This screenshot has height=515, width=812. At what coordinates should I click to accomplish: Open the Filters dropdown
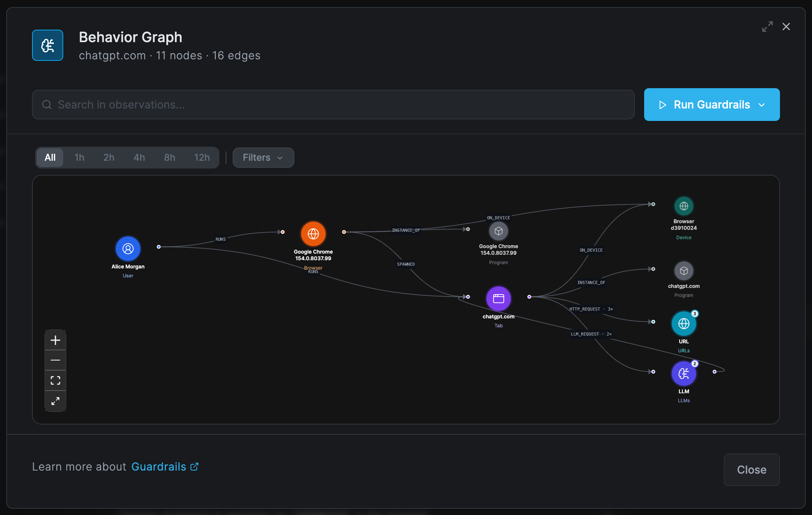264,158
